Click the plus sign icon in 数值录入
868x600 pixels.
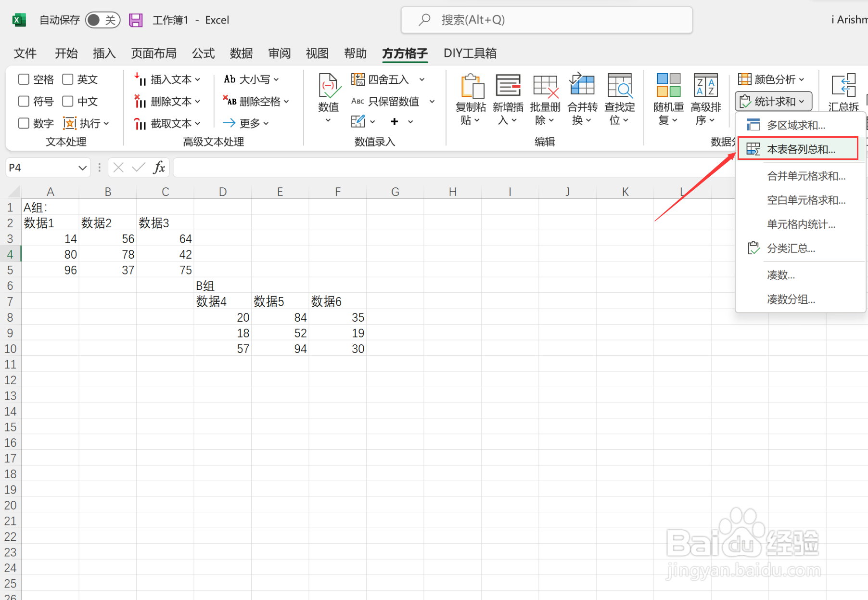(x=395, y=121)
